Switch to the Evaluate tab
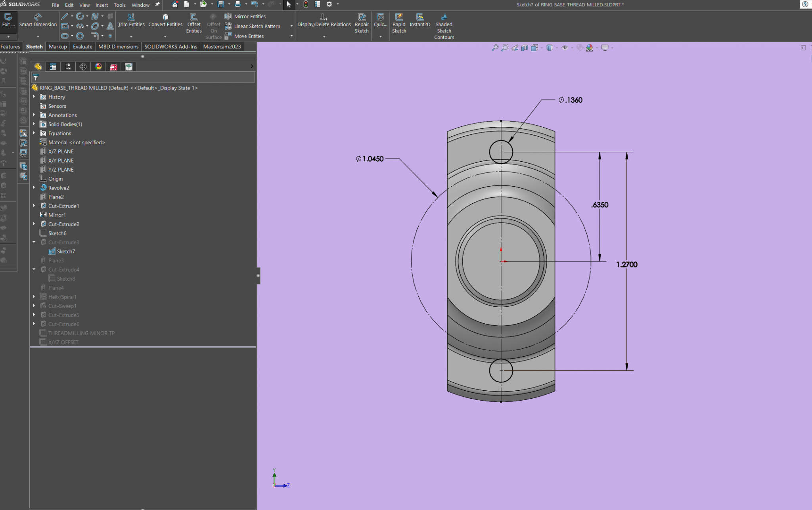Image resolution: width=812 pixels, height=510 pixels. coord(82,47)
